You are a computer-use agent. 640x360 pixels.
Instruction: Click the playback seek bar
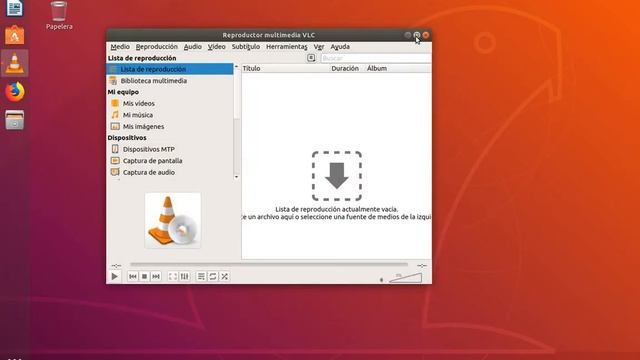pyautogui.click(x=269, y=265)
